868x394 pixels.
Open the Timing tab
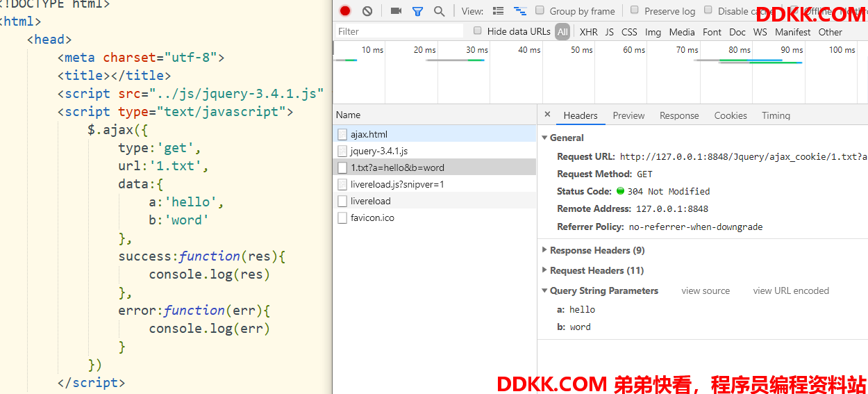point(776,115)
